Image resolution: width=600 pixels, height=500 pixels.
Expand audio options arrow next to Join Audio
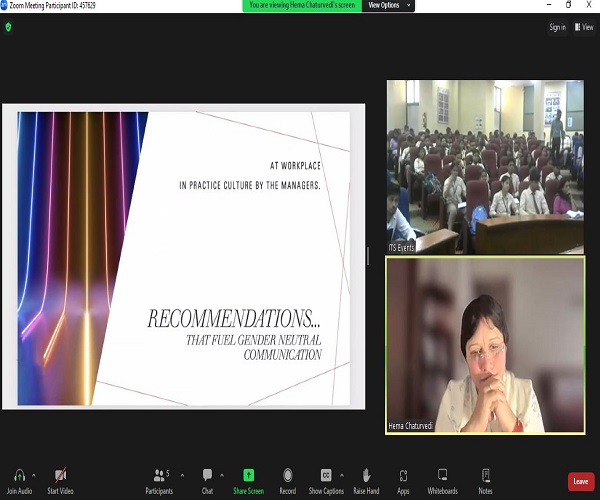coord(34,476)
